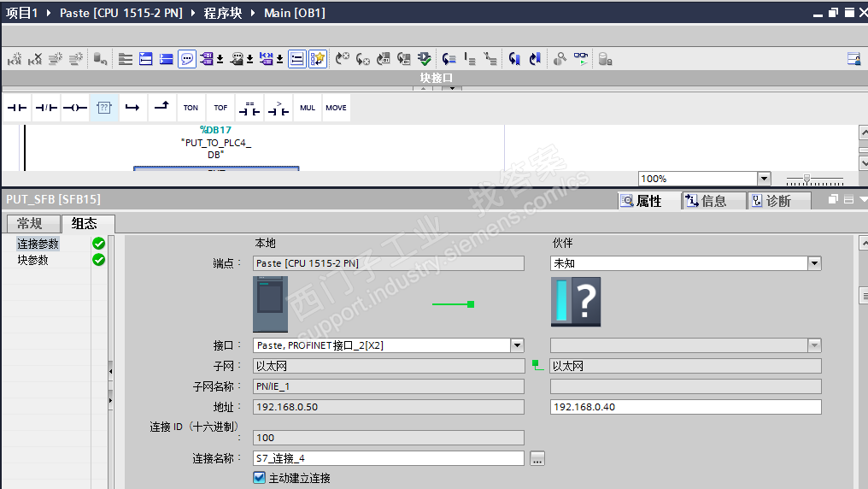Expand the block interface with the down arrow
This screenshot has width=868, height=489.
coord(452,88)
